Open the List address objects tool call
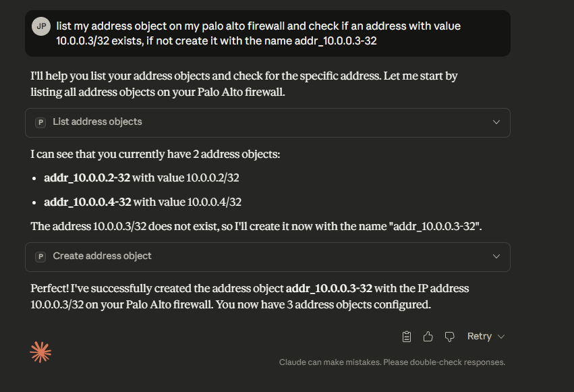 point(98,122)
